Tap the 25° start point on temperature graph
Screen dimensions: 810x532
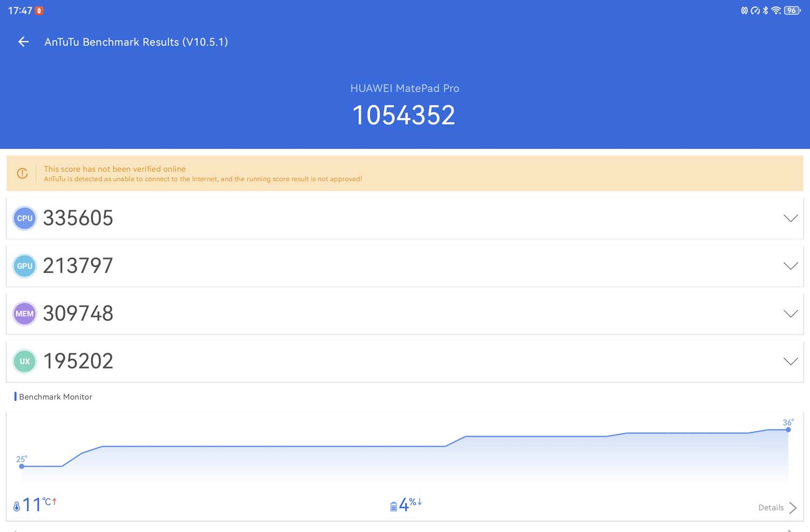[22, 466]
